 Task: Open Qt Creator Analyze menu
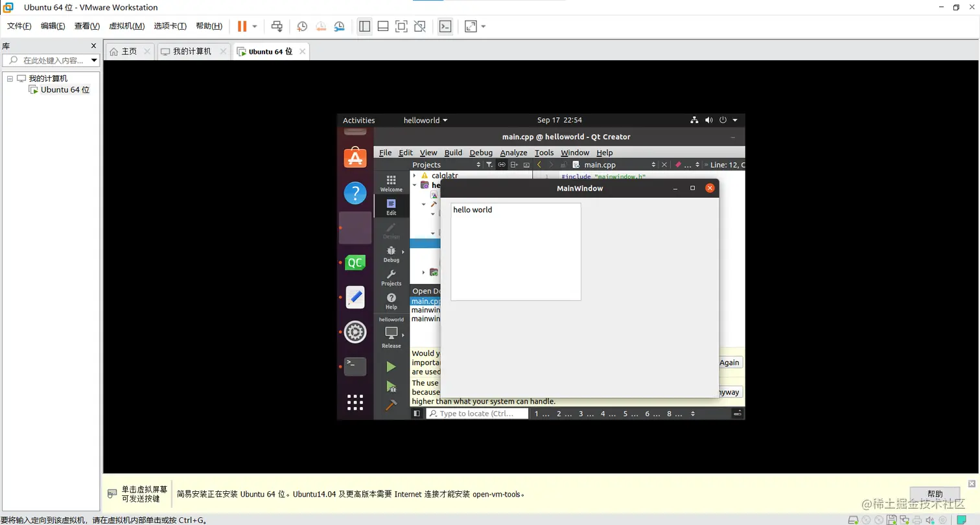click(x=513, y=152)
